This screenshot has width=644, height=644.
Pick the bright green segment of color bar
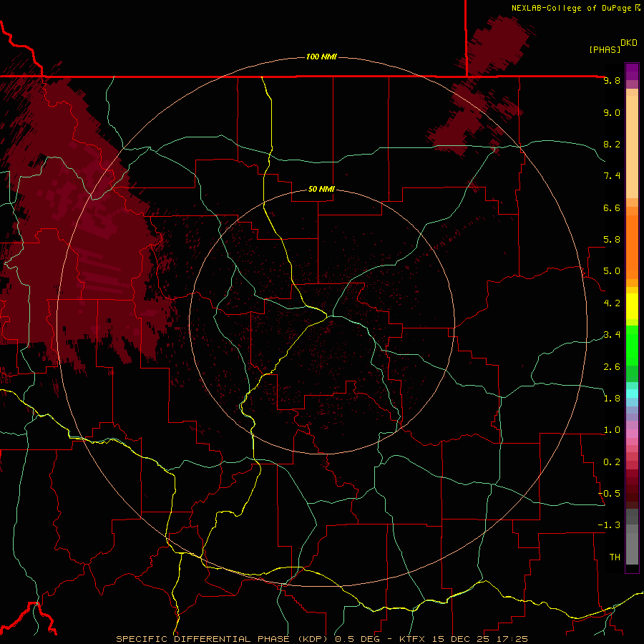632,346
